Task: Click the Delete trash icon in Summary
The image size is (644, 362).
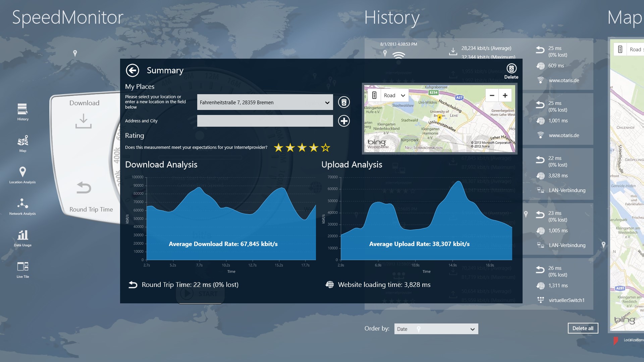Action: pos(511,69)
